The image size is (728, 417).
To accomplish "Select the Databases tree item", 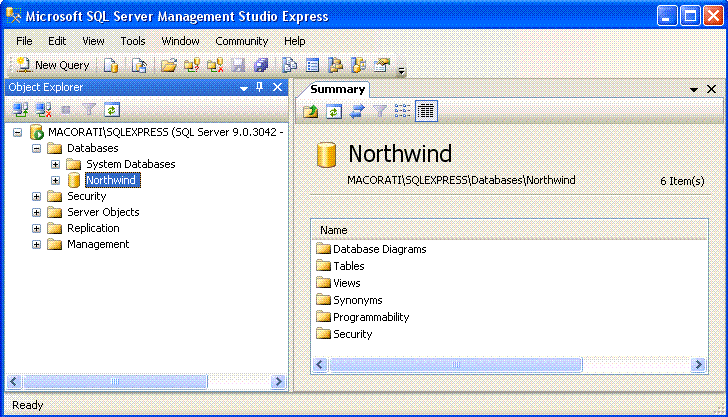I will [92, 148].
